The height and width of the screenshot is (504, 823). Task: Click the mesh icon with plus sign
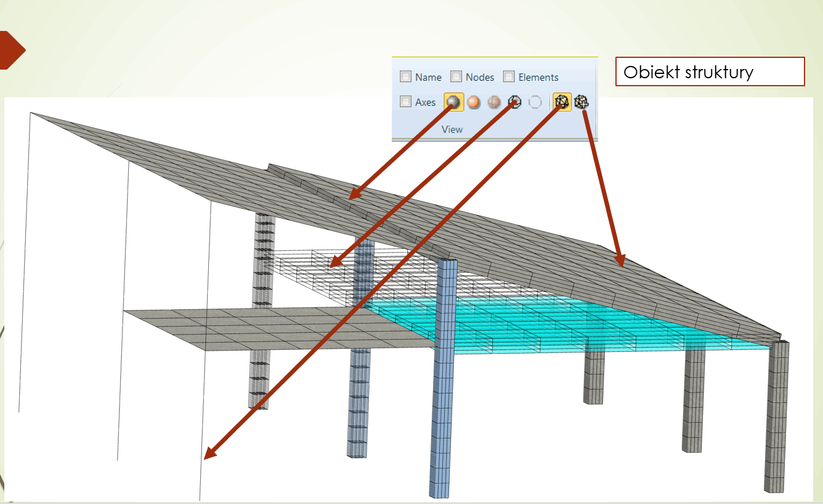pos(582,102)
